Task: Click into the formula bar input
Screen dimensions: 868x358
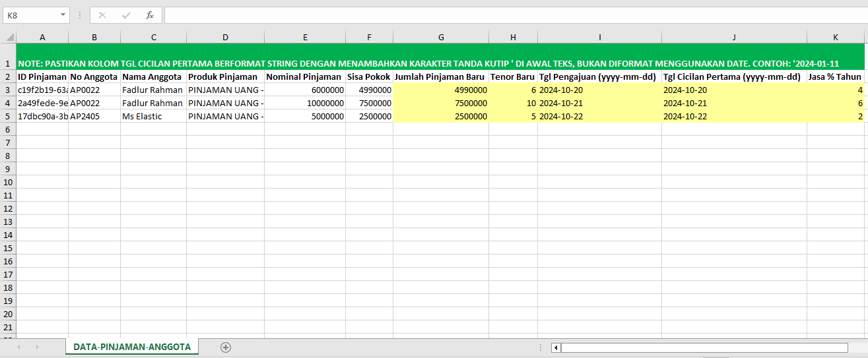Action: click(516, 15)
